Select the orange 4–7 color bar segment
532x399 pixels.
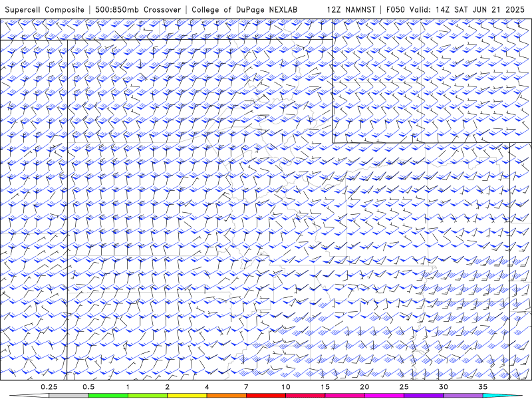[226, 396]
